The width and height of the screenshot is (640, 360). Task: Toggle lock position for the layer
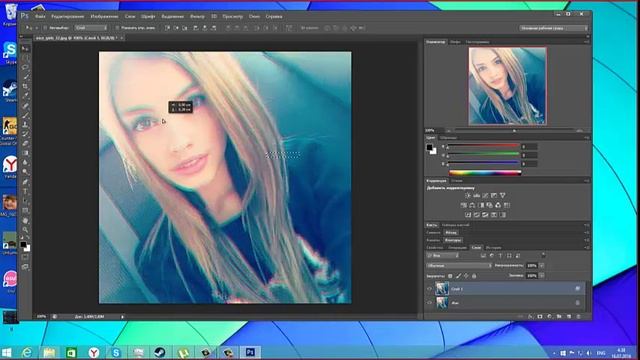[466, 276]
